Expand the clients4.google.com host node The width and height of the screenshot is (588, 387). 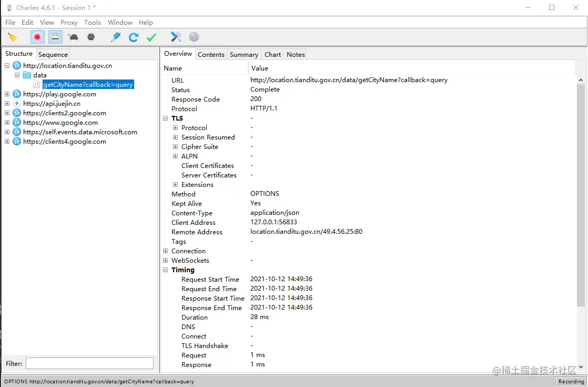[7, 142]
